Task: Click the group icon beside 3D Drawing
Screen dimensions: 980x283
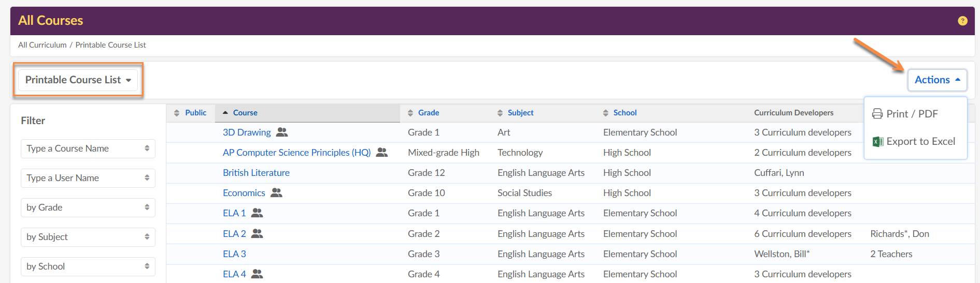Action: pyautogui.click(x=282, y=132)
